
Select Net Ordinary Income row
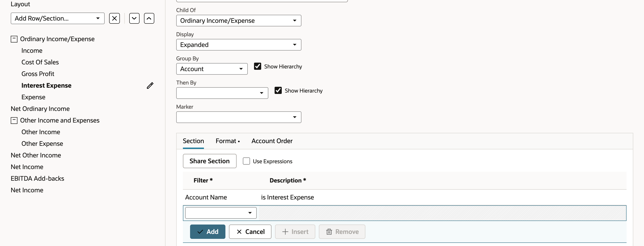point(40,109)
